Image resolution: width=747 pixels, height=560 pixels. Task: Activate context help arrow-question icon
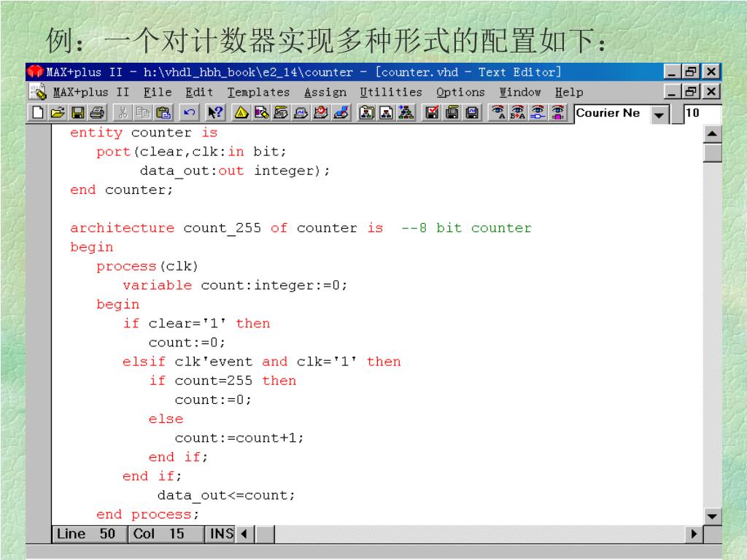point(215,113)
